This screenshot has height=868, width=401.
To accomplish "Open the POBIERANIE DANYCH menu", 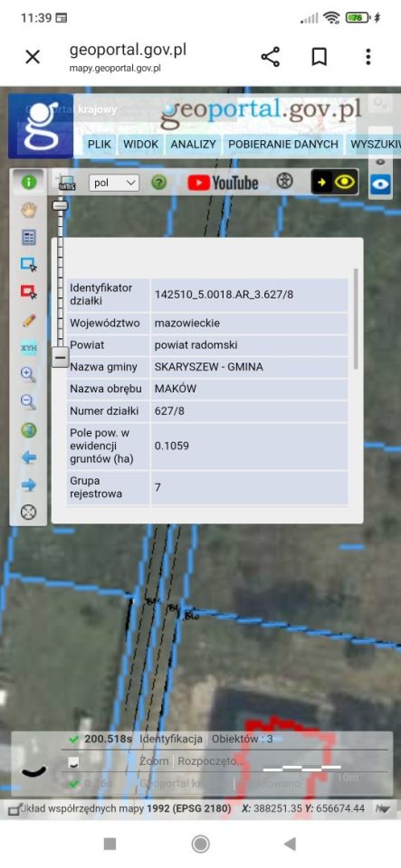I will point(283,145).
